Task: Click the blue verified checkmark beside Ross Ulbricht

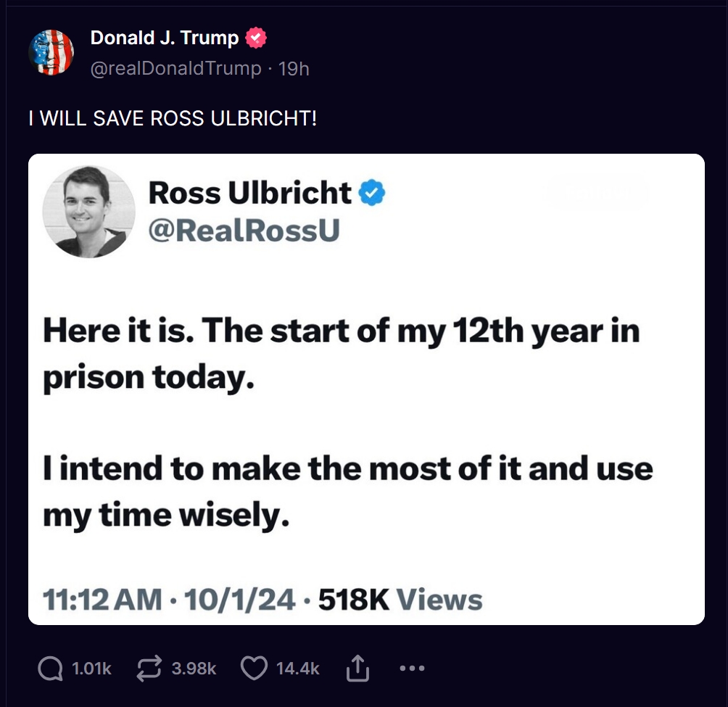Action: [x=372, y=194]
